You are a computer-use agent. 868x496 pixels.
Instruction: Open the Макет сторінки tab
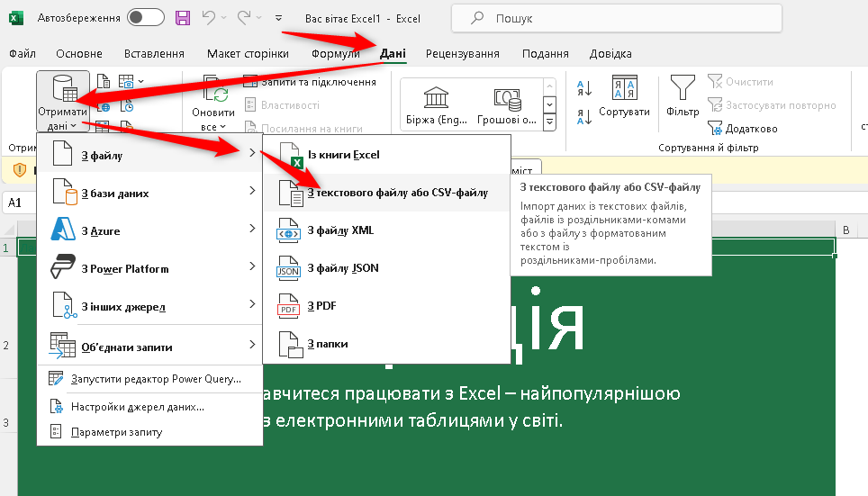(248, 54)
